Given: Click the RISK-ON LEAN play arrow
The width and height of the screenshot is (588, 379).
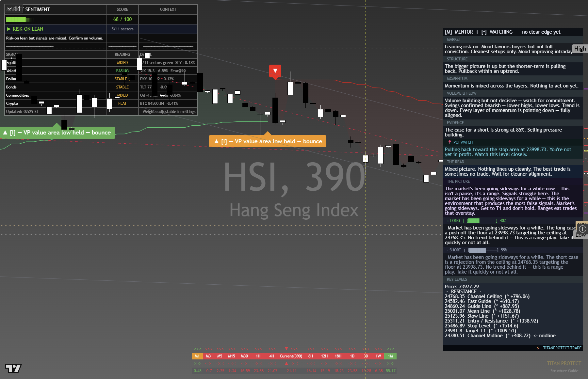Looking at the screenshot, I should pos(9,29).
